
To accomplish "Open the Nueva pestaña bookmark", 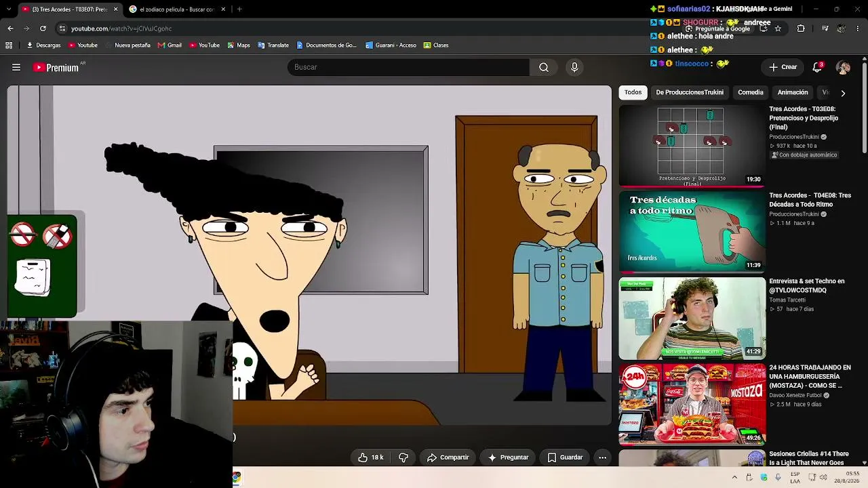I will click(127, 45).
